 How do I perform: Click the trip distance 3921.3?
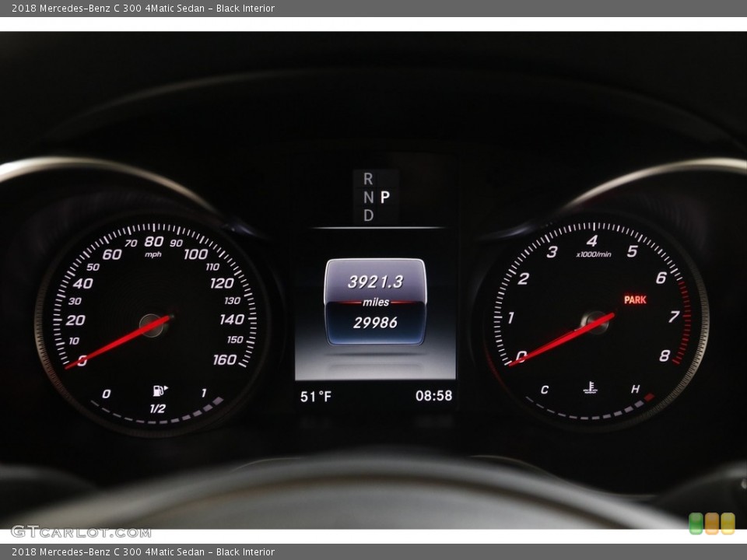(375, 282)
